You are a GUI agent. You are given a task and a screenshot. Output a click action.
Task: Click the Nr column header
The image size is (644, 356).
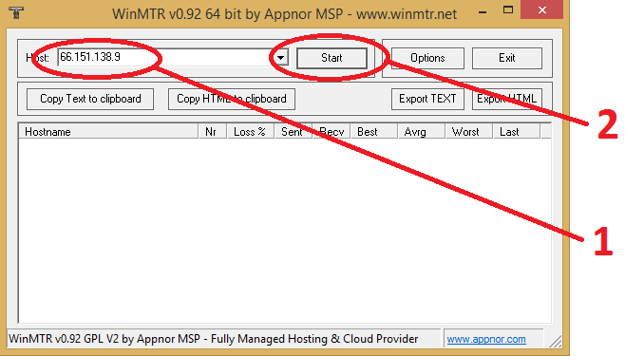click(x=213, y=131)
